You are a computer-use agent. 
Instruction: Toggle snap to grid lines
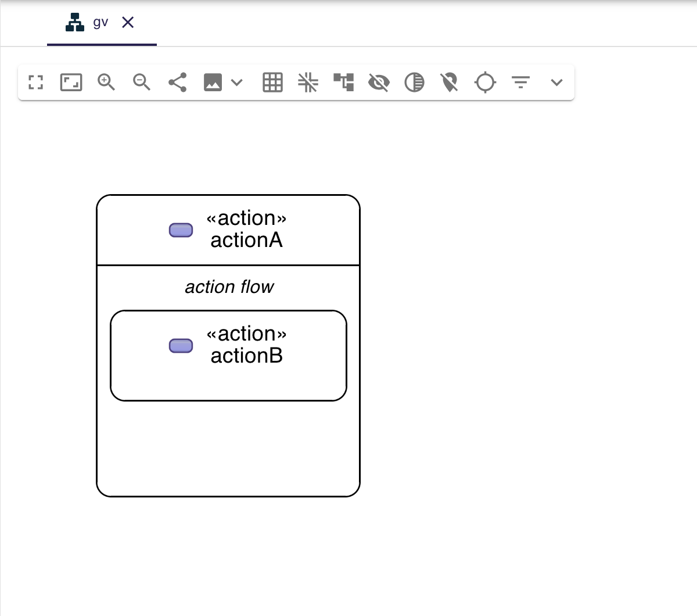point(308,83)
